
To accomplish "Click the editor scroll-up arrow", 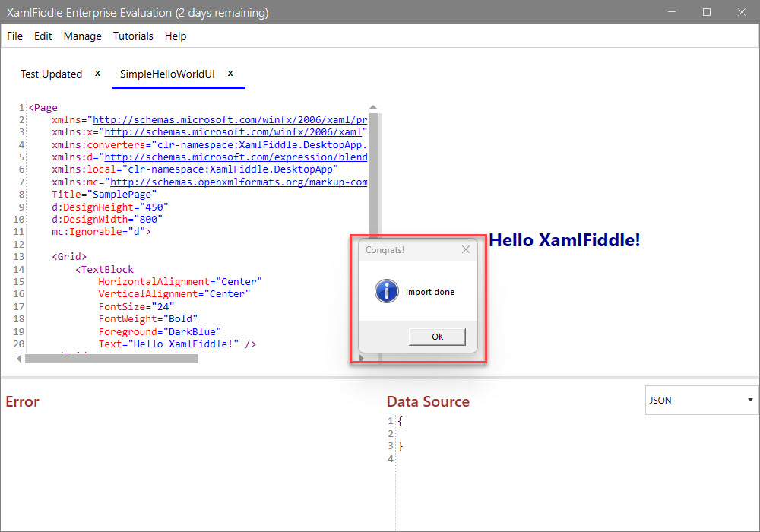I will pyautogui.click(x=372, y=108).
